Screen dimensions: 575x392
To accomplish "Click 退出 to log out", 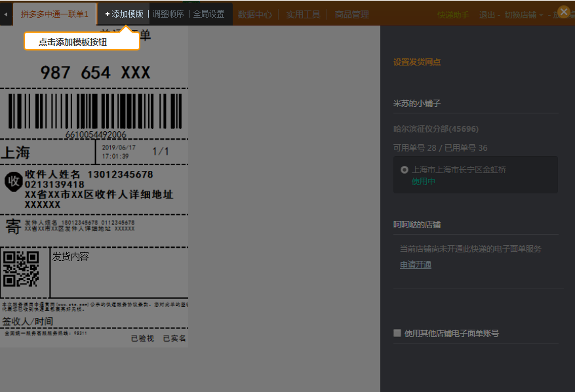I will pos(487,15).
